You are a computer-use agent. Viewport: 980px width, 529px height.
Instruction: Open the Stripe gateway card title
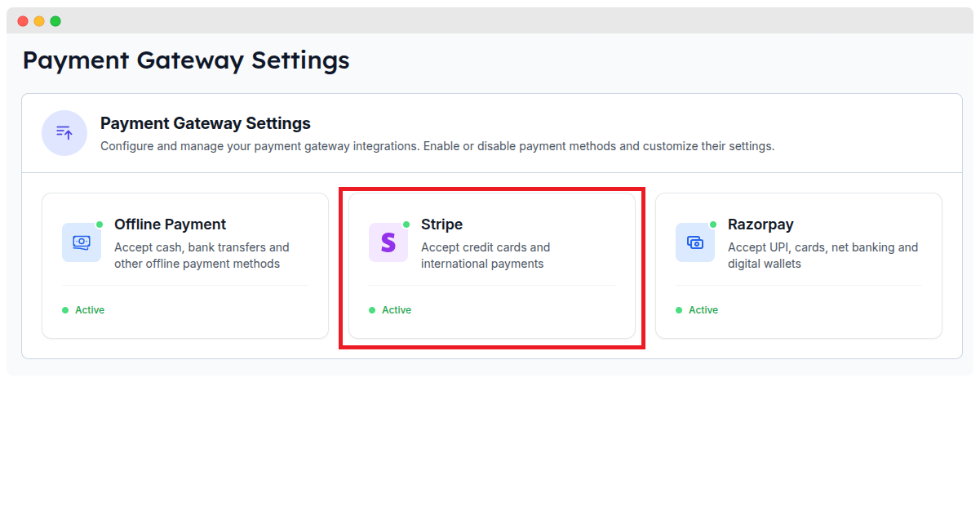click(441, 224)
